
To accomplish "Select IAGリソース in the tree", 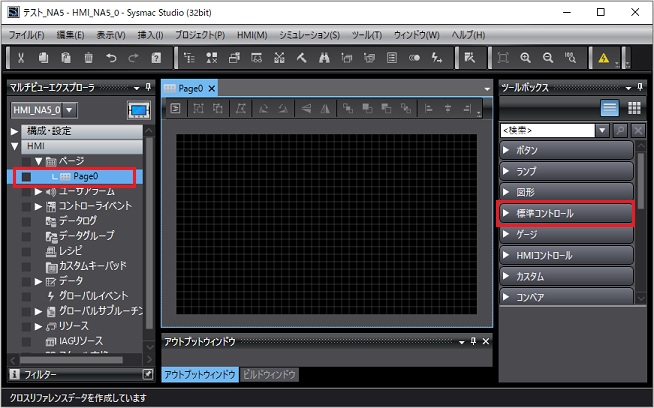I will [x=81, y=341].
